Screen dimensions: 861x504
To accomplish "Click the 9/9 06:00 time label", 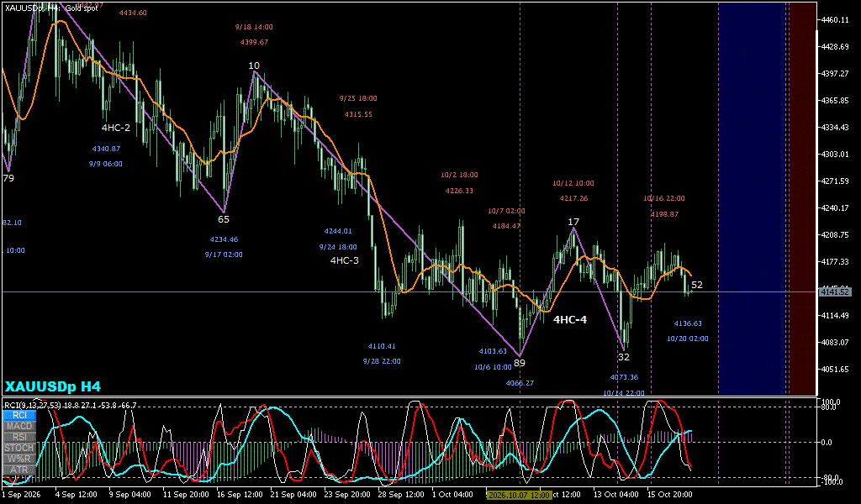I will [105, 164].
